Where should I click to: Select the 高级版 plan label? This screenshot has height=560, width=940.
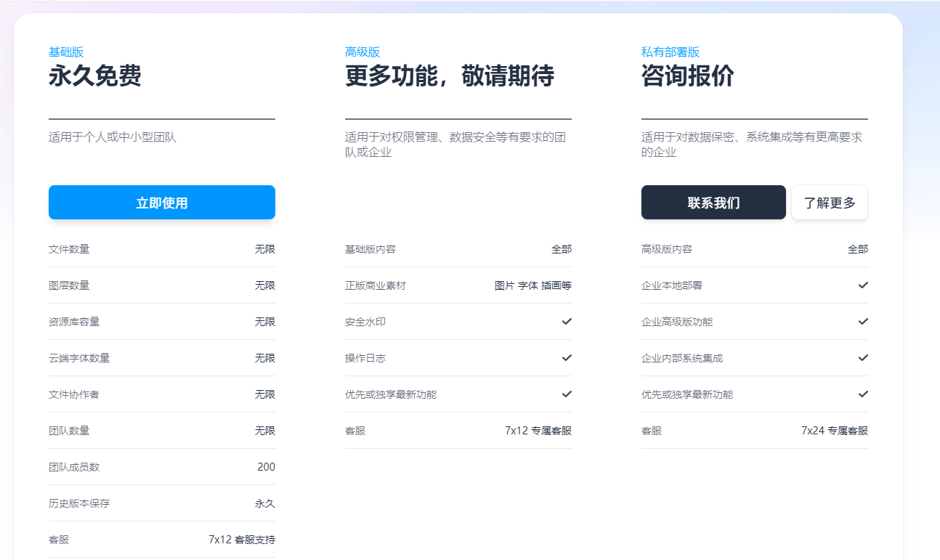(362, 52)
